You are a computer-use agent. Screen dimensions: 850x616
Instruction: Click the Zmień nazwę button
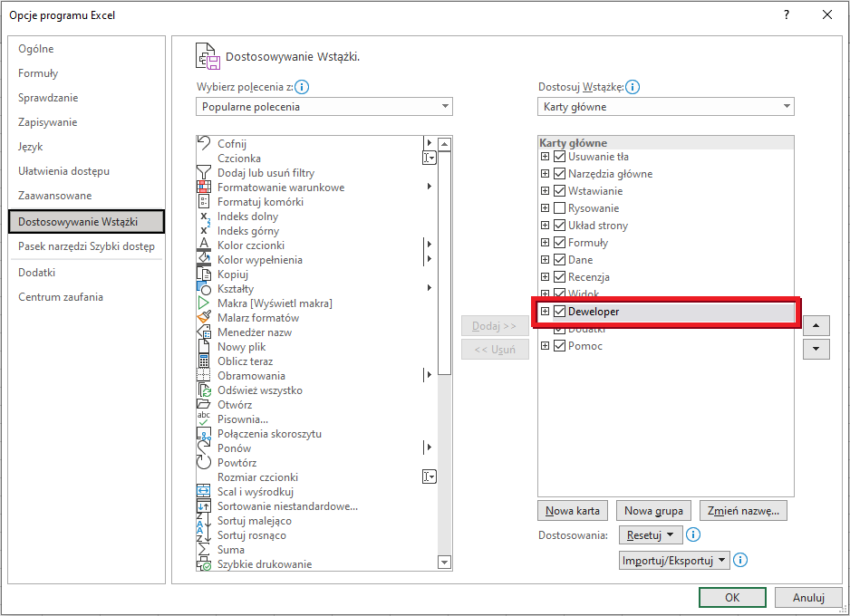coord(743,511)
